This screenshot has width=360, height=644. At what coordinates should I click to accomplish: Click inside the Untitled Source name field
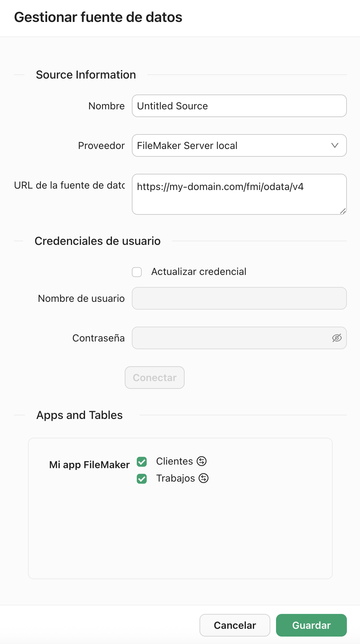[x=239, y=106]
